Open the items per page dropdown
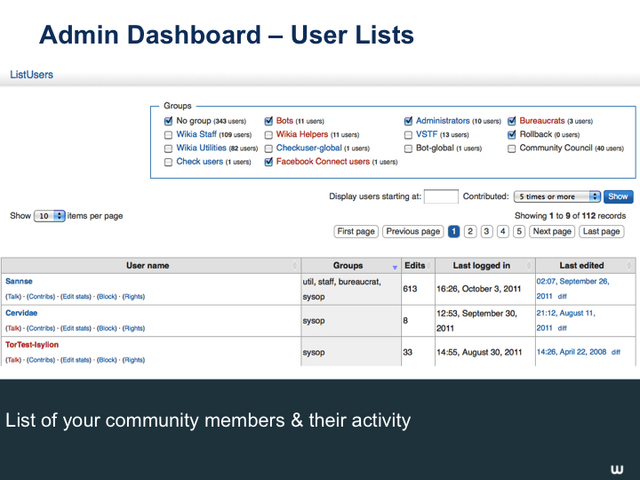This screenshot has width=640, height=480. tap(49, 216)
